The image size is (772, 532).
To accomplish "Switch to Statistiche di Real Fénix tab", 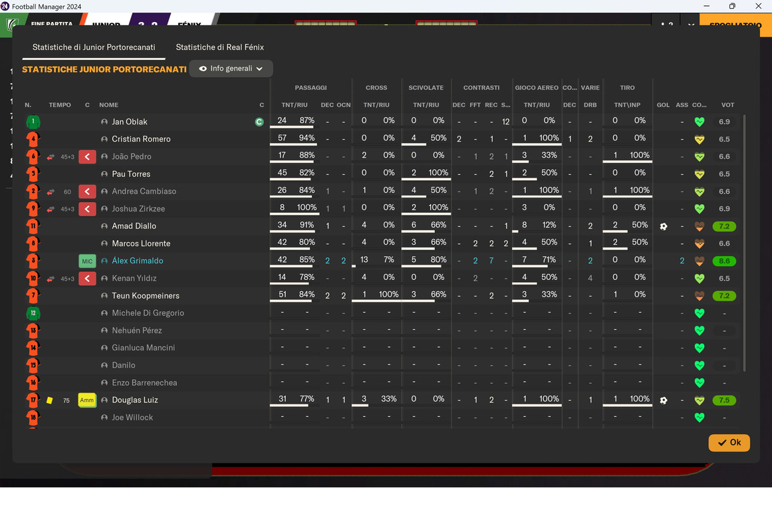I will coord(219,47).
